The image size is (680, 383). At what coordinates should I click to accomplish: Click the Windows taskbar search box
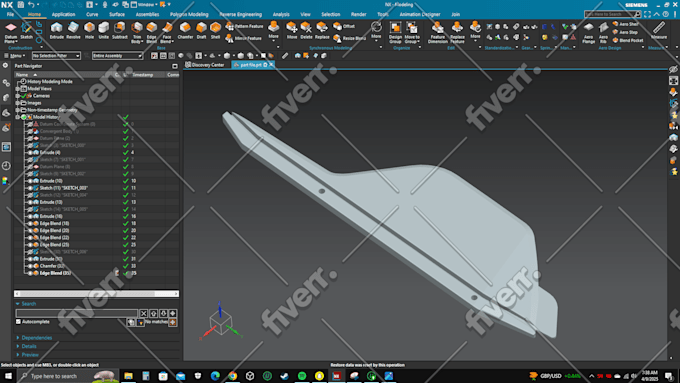[x=69, y=376]
